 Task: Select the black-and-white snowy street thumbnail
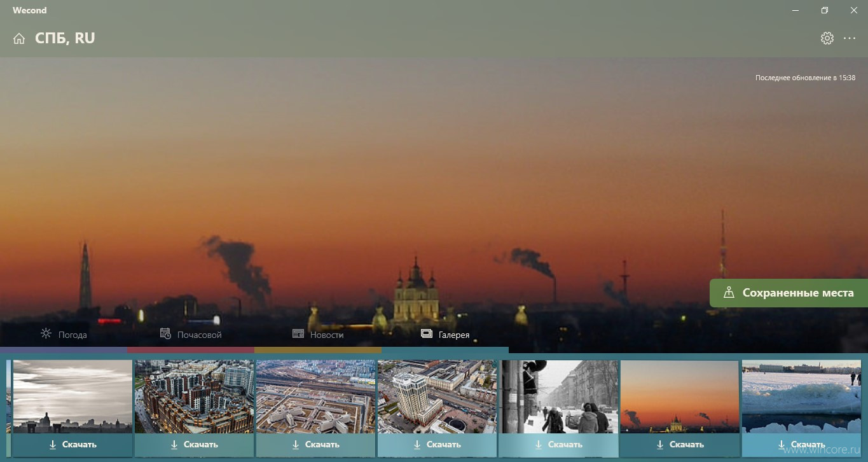pyautogui.click(x=558, y=396)
